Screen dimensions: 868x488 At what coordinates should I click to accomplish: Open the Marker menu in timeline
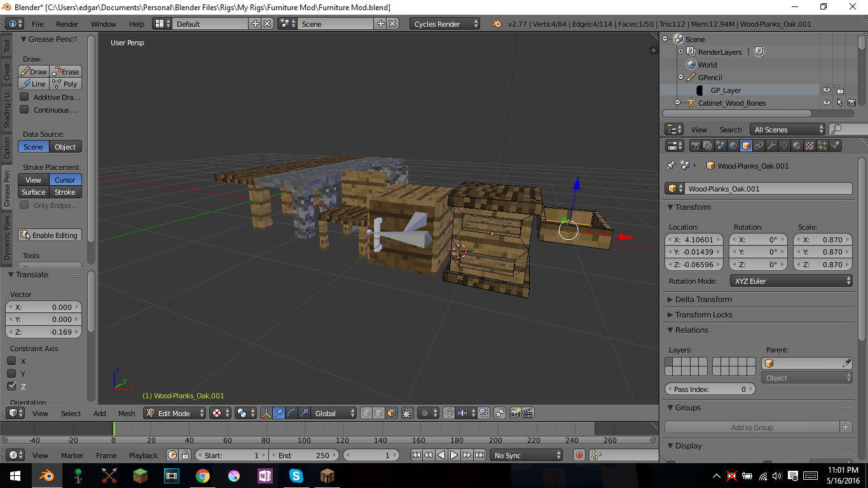(72, 455)
